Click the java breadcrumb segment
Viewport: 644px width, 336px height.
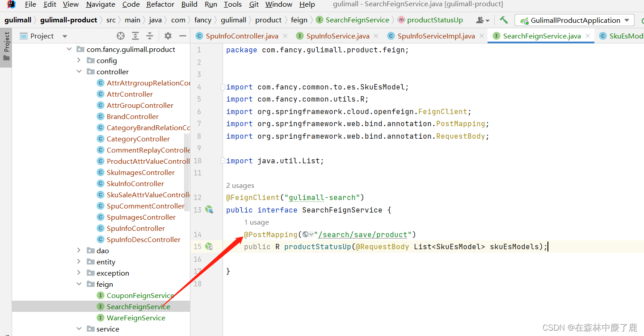[x=155, y=20]
